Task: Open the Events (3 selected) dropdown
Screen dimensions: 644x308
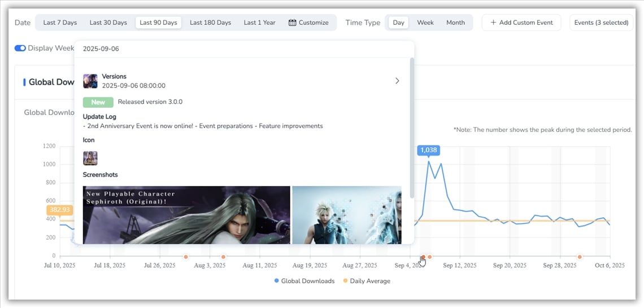Action: coord(601,23)
